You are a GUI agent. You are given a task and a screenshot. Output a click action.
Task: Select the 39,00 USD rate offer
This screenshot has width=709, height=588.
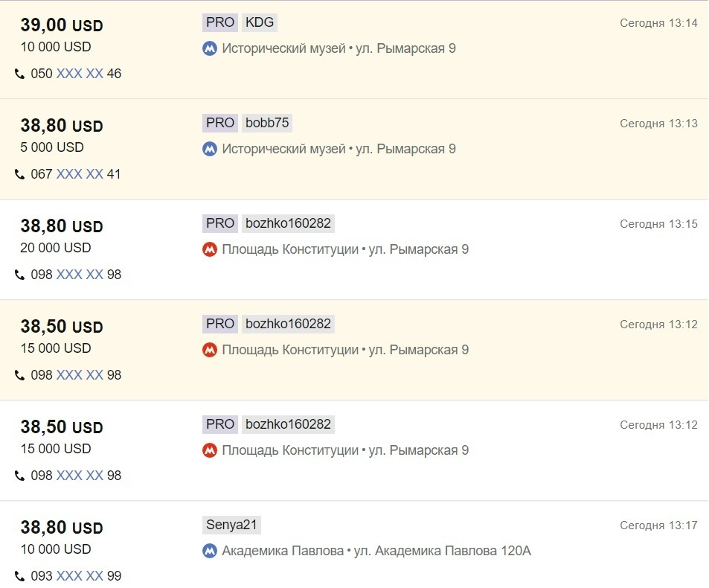click(x=61, y=26)
